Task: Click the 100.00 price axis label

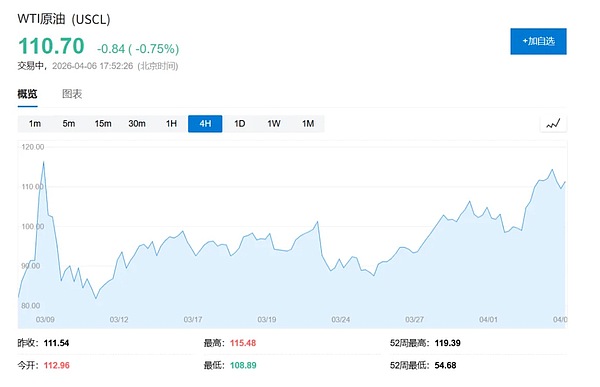Action: tap(33, 227)
